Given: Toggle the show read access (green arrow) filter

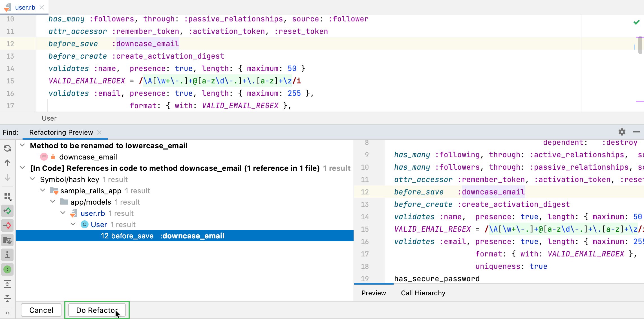Looking at the screenshot, I should [x=8, y=211].
